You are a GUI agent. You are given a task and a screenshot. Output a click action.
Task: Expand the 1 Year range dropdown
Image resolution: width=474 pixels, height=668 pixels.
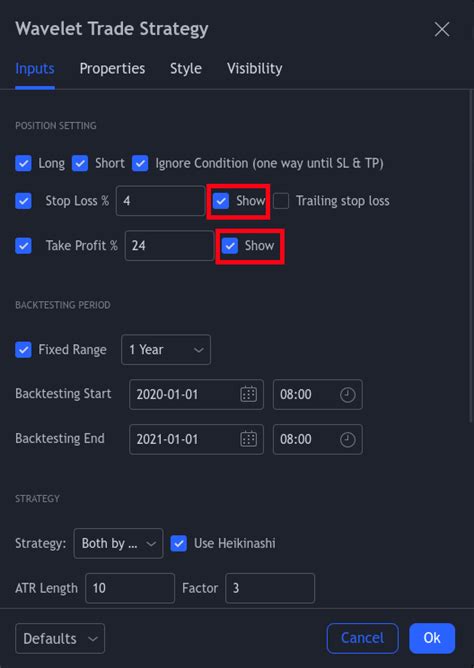(x=166, y=350)
